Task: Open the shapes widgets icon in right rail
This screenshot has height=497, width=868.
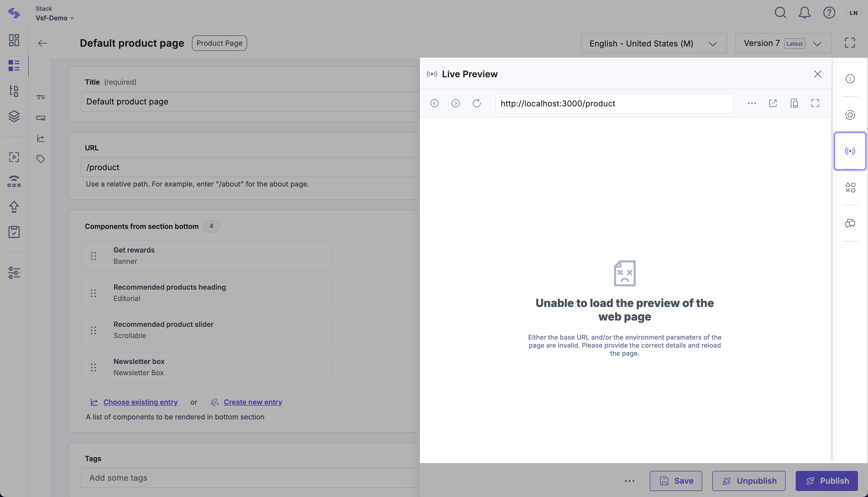Action: point(850,188)
